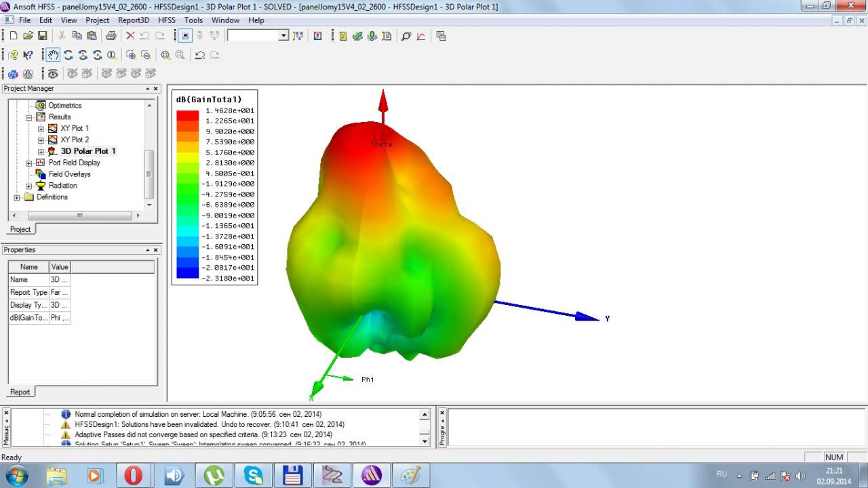This screenshot has width=868, height=488.
Task: Toggle the select-object mode toolbar button
Action: 185,36
